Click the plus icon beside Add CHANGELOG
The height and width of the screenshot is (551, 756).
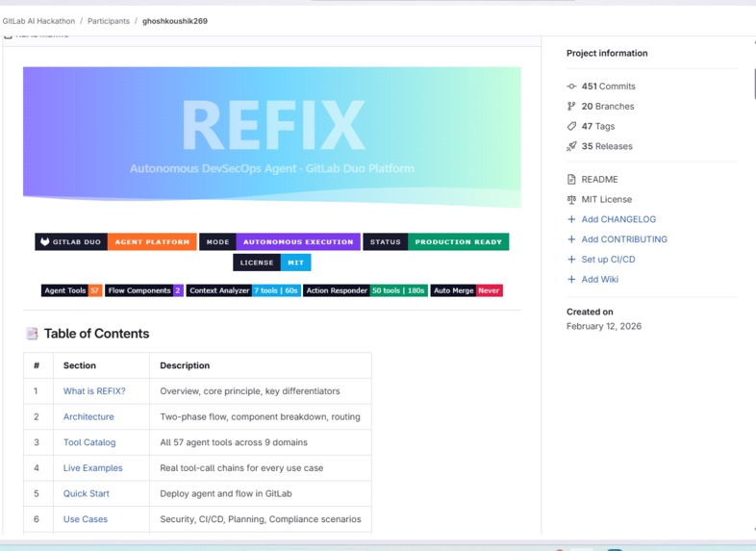(571, 219)
